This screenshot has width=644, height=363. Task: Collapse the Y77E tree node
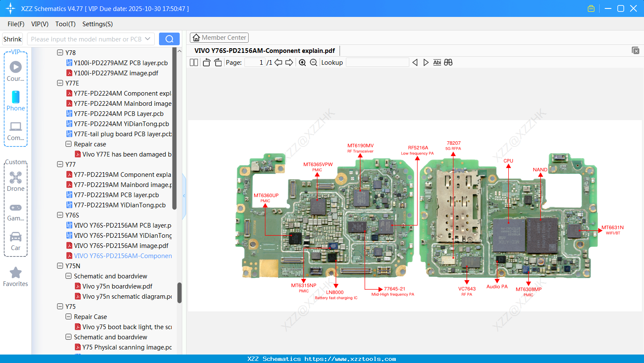click(60, 83)
